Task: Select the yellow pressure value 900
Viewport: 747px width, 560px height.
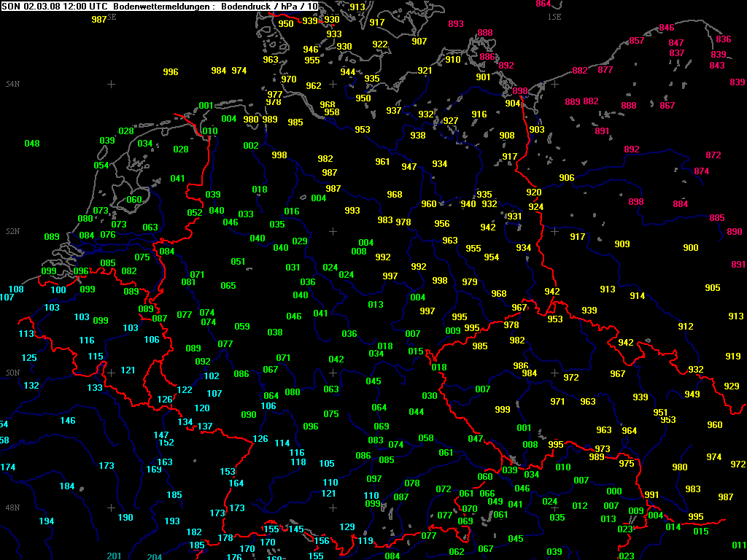Action: [691, 248]
